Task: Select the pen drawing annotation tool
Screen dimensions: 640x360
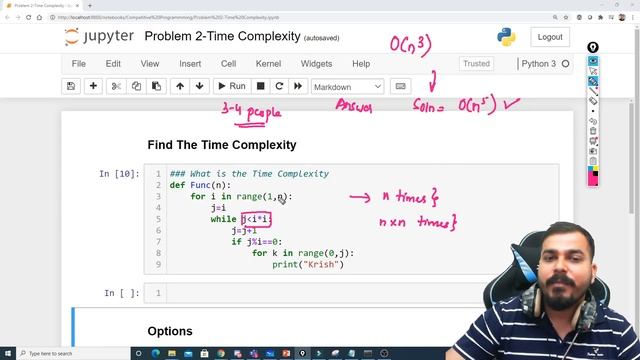Action: pyautogui.click(x=593, y=81)
